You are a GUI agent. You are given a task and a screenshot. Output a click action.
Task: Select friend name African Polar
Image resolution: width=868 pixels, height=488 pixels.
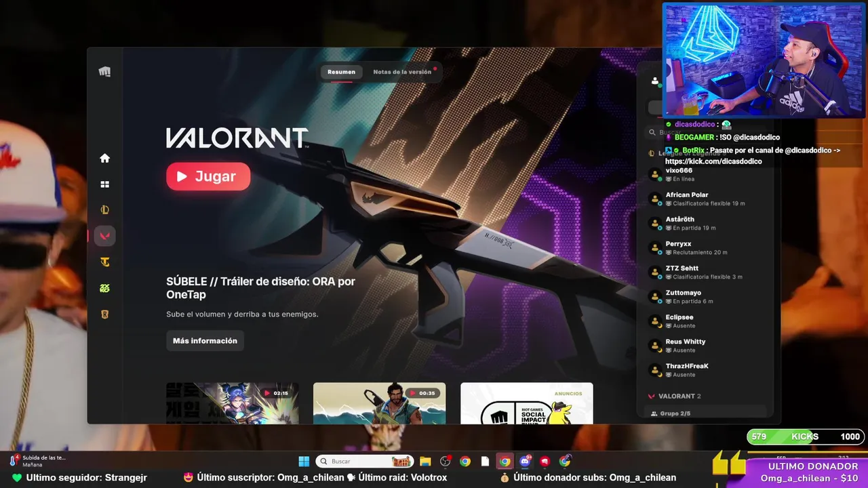[x=687, y=195]
